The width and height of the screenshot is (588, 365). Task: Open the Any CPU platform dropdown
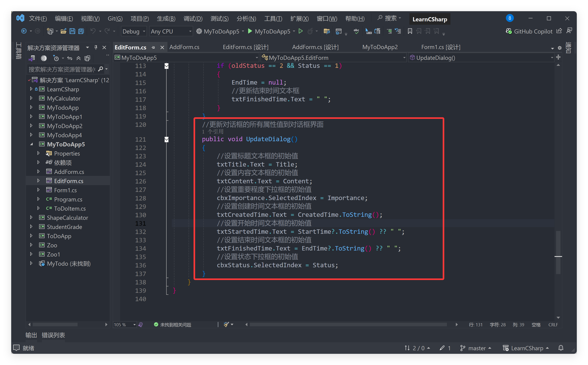pos(171,31)
